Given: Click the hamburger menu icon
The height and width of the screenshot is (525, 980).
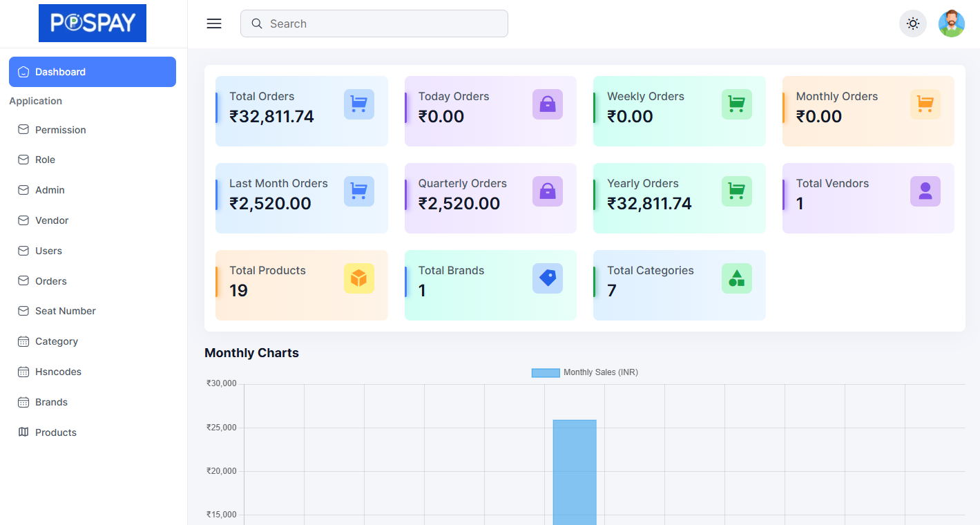Looking at the screenshot, I should 214,23.
